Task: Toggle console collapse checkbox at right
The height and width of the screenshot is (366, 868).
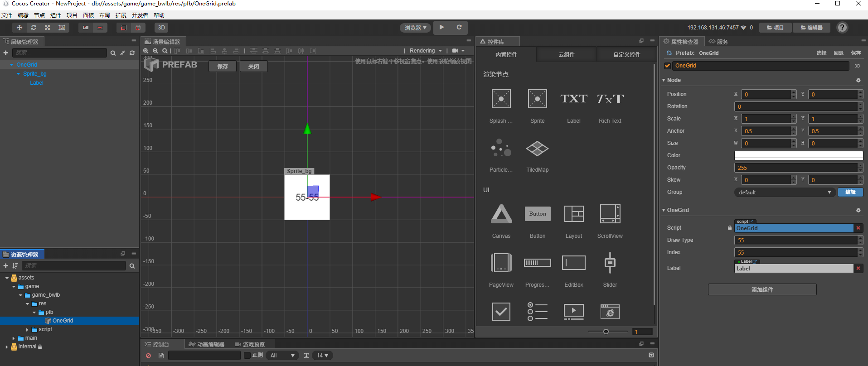Action: 651,356
